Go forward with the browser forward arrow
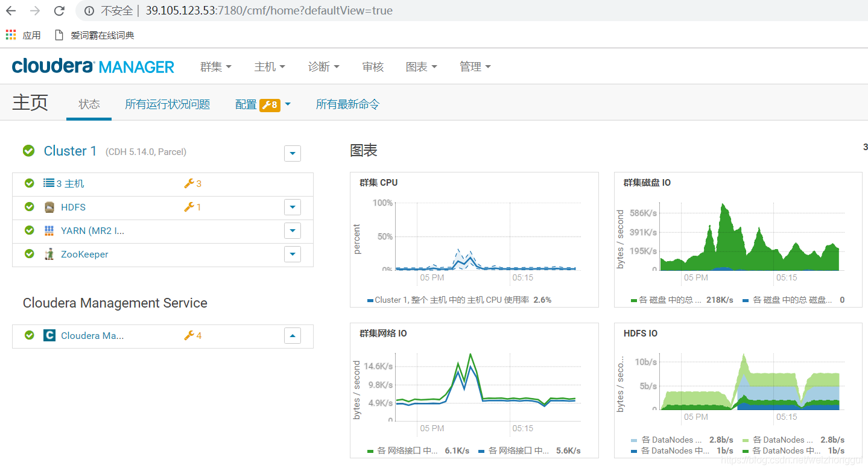The width and height of the screenshot is (868, 471). tap(35, 11)
